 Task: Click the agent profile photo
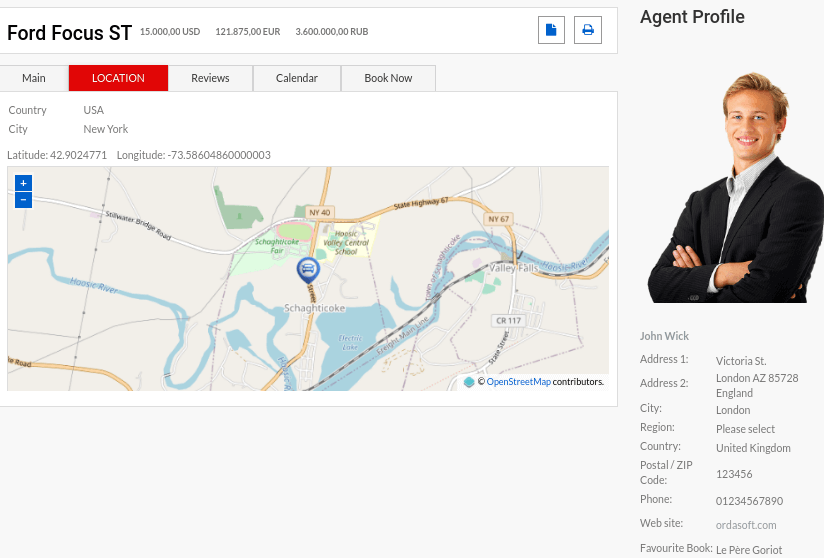pyautogui.click(x=735, y=187)
